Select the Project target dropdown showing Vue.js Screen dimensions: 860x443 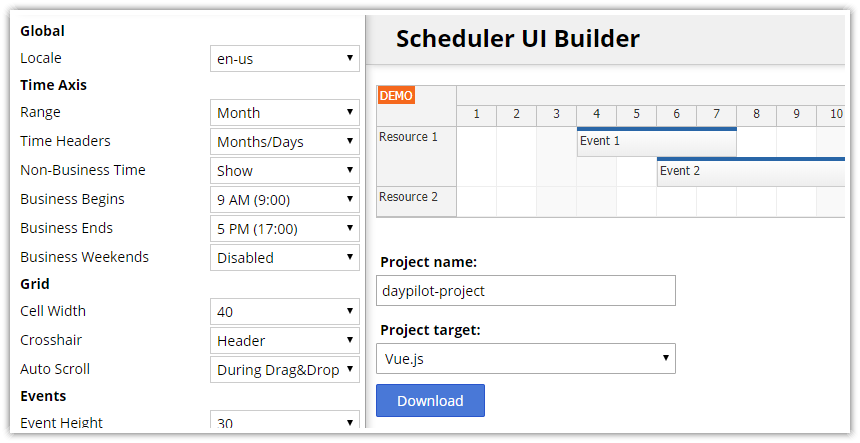(525, 359)
